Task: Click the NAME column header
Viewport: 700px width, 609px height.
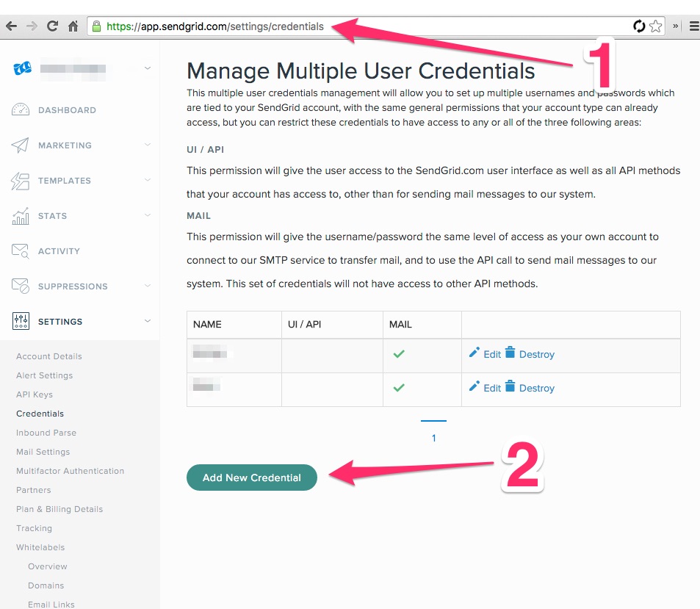Action: (207, 325)
